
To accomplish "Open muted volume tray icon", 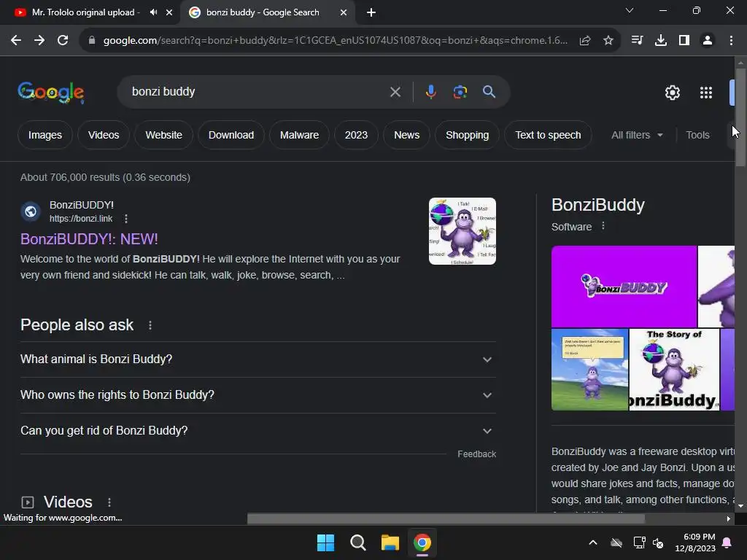I will (x=658, y=542).
